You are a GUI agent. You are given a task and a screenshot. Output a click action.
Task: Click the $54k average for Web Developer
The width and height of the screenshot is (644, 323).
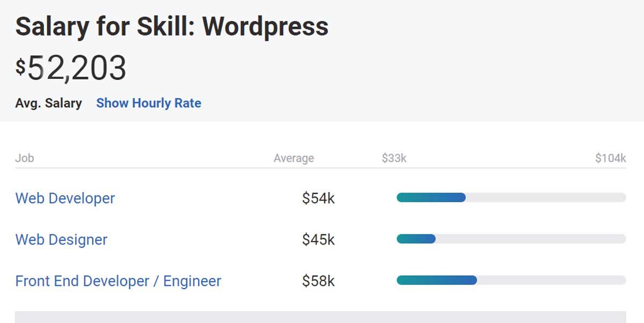tap(318, 199)
